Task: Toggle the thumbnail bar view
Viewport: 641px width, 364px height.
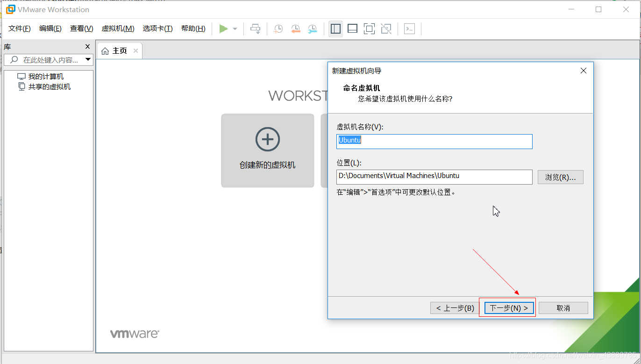Action: pos(352,29)
